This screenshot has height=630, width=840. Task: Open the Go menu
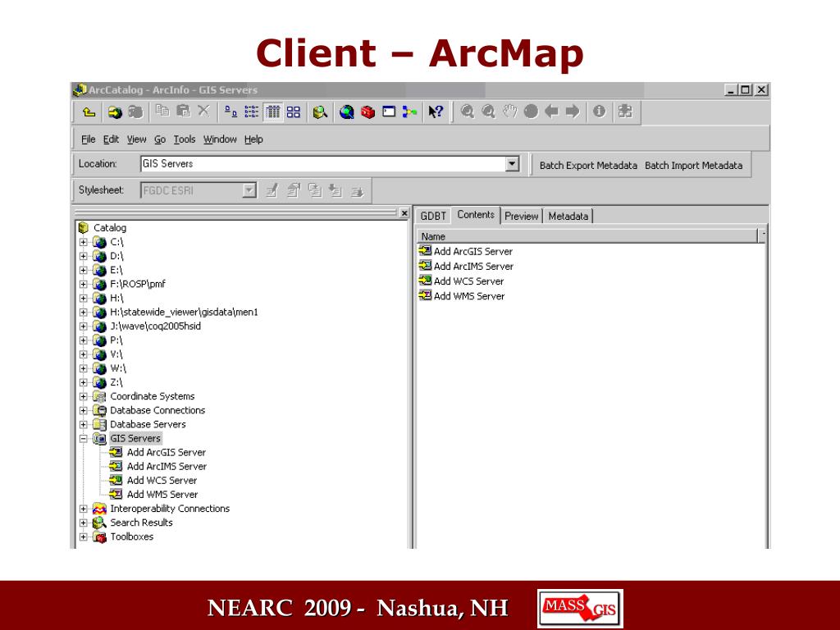(x=160, y=139)
